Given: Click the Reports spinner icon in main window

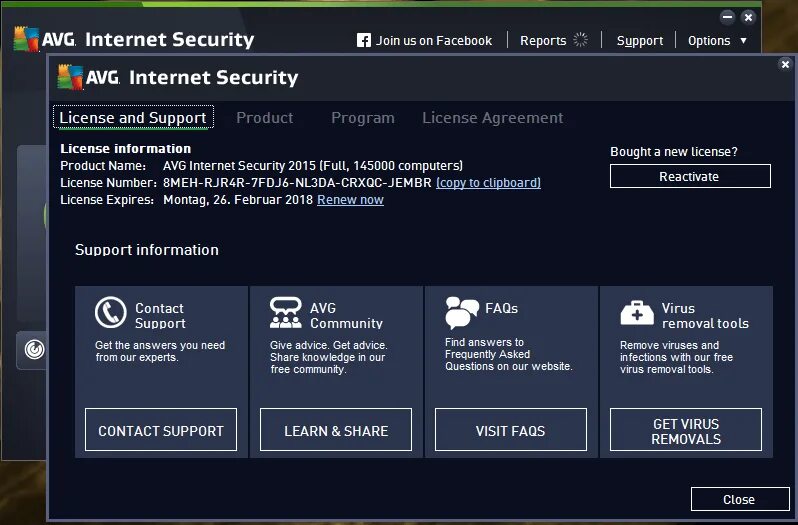Looking at the screenshot, I should pos(580,40).
